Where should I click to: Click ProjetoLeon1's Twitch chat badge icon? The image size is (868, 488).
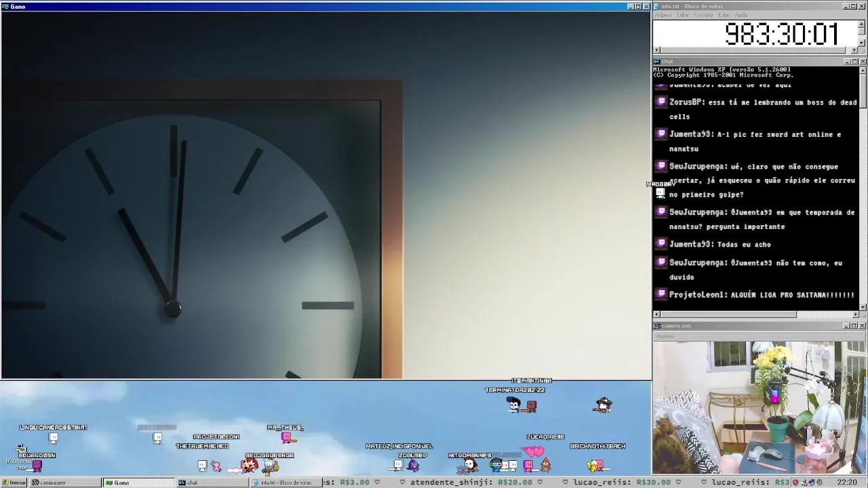coord(662,294)
